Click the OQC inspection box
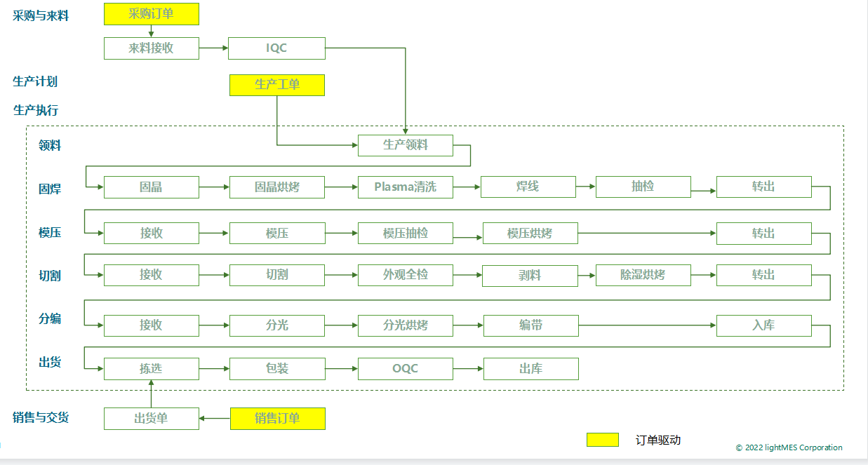This screenshot has width=868, height=465. click(405, 368)
